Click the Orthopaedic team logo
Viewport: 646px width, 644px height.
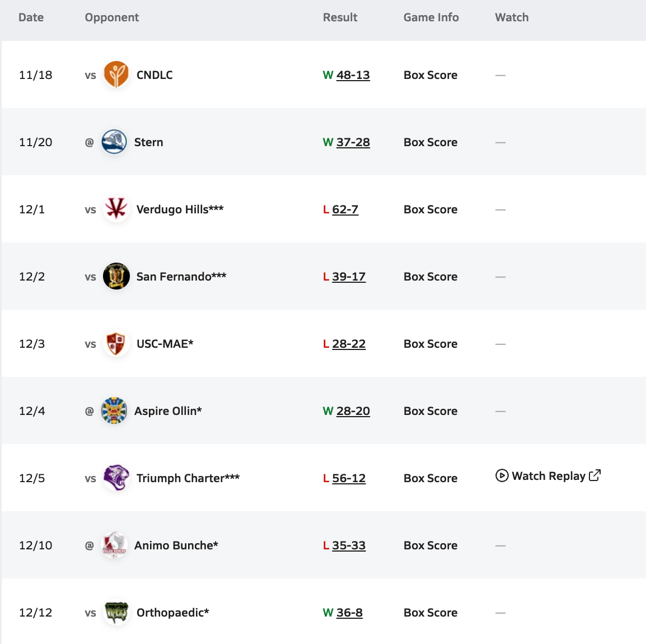coord(116,613)
